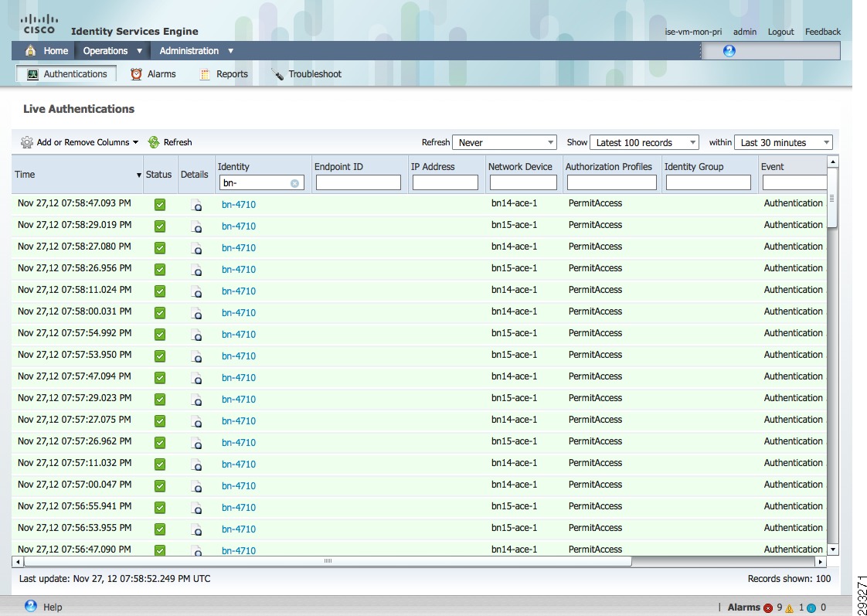The image size is (867, 616).
Task: Open bn-4710 identity link at 07:57:00.047 PM
Action: coord(239,486)
